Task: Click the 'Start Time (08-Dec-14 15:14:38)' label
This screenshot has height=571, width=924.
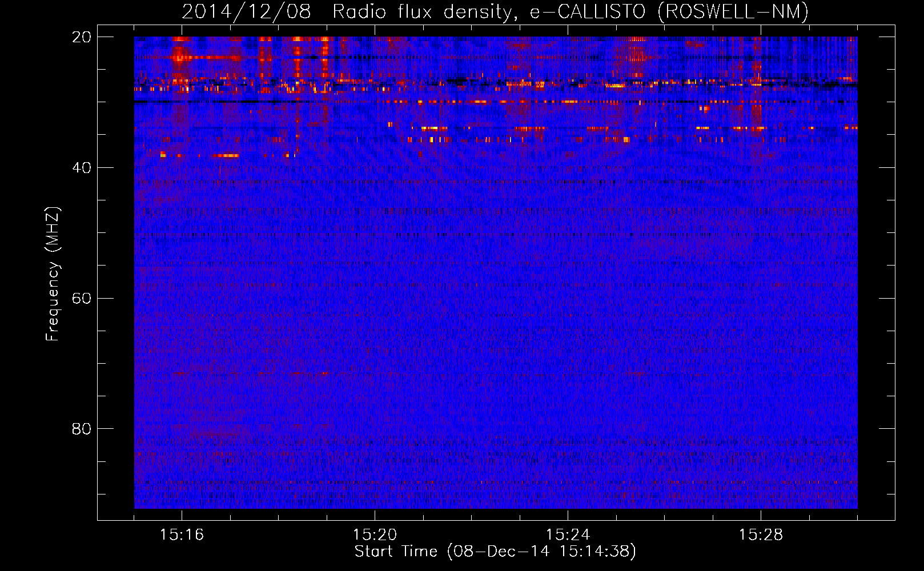Action: pos(495,552)
